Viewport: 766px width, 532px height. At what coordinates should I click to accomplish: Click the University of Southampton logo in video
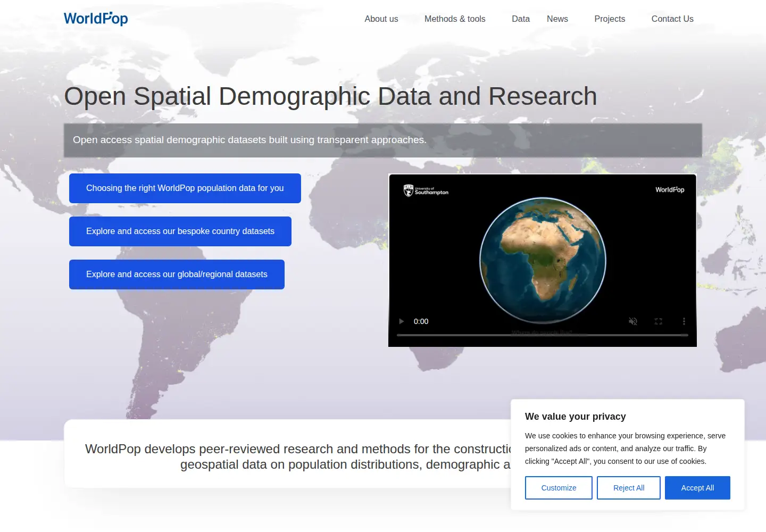tap(426, 190)
